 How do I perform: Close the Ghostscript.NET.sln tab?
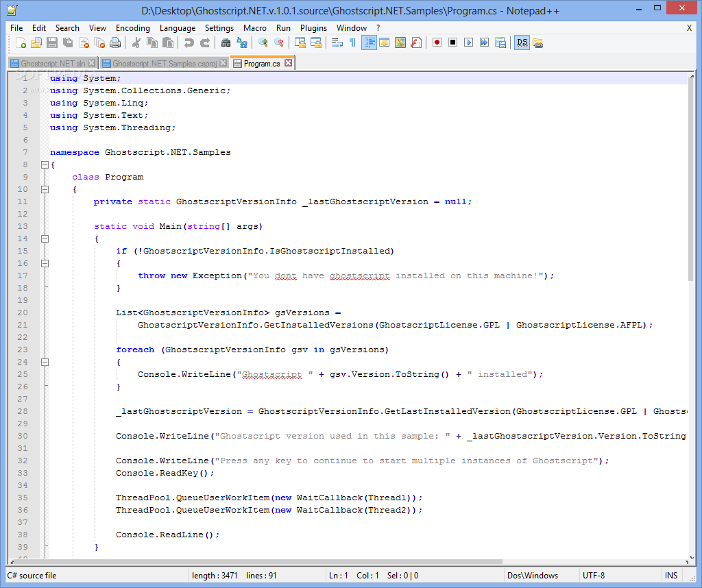pos(91,62)
